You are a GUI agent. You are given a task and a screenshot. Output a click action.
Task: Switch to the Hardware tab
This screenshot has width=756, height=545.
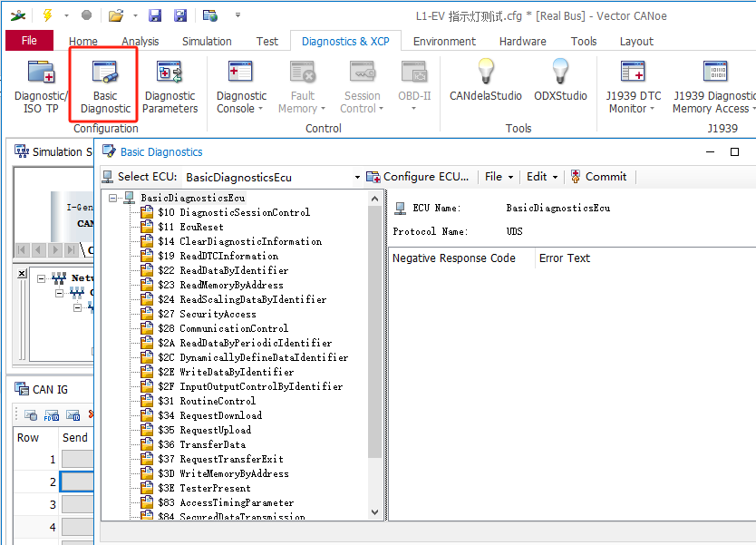(x=523, y=42)
